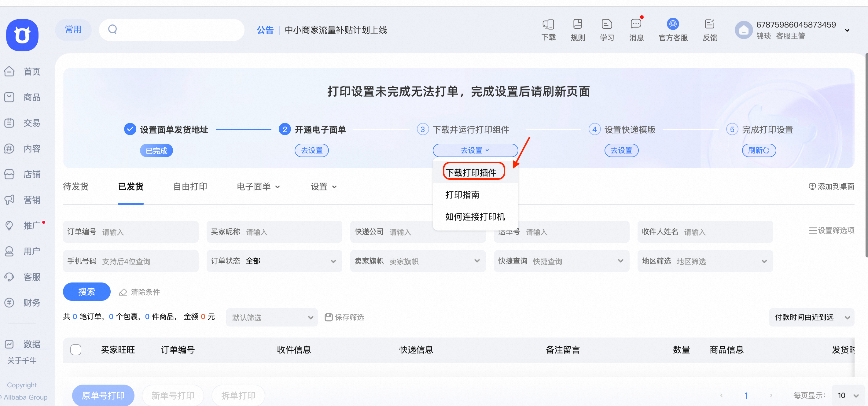Open 营销 in the sidebar
The width and height of the screenshot is (868, 406).
pos(22,200)
